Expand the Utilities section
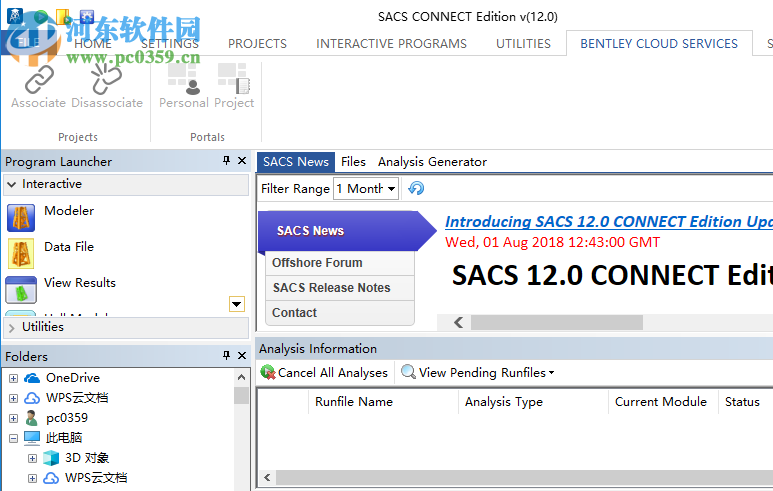The width and height of the screenshot is (773, 491). 12,328
